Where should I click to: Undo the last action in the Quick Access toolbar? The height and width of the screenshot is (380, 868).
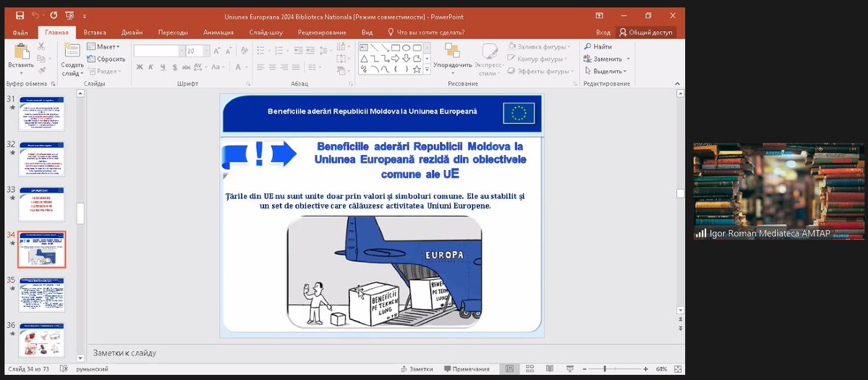pyautogui.click(x=35, y=14)
